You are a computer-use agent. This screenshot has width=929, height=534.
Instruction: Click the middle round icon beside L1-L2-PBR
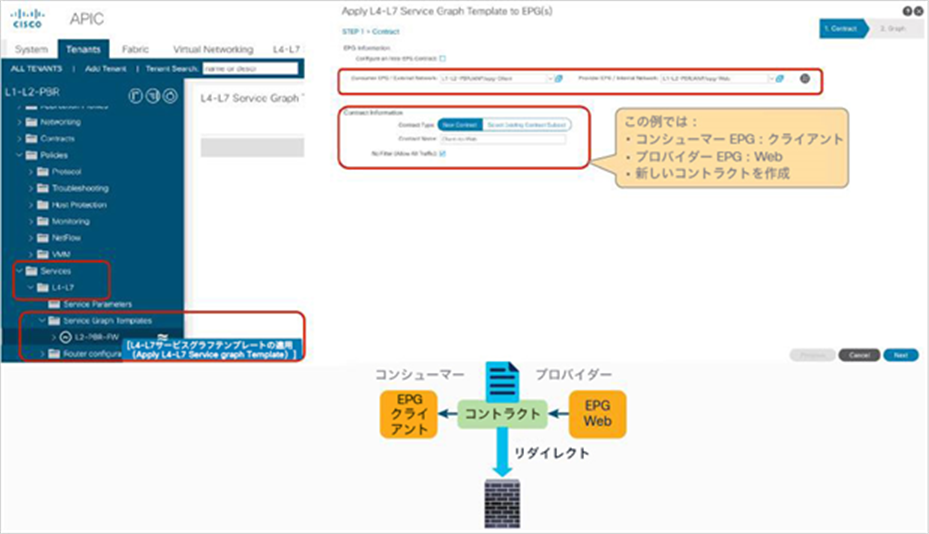point(153,95)
